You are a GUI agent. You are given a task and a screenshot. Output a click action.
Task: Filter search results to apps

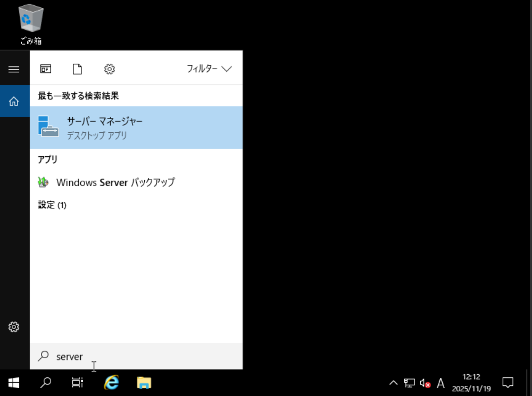click(45, 69)
